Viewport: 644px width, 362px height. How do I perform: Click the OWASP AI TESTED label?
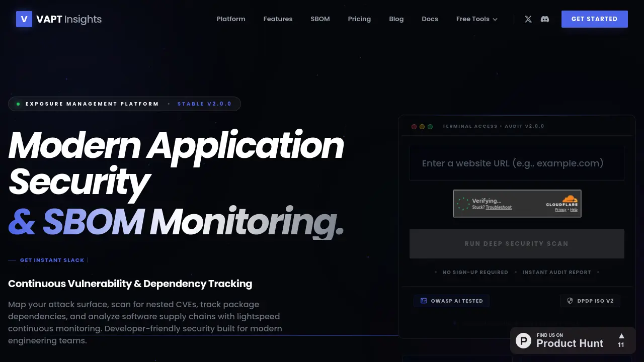click(457, 301)
